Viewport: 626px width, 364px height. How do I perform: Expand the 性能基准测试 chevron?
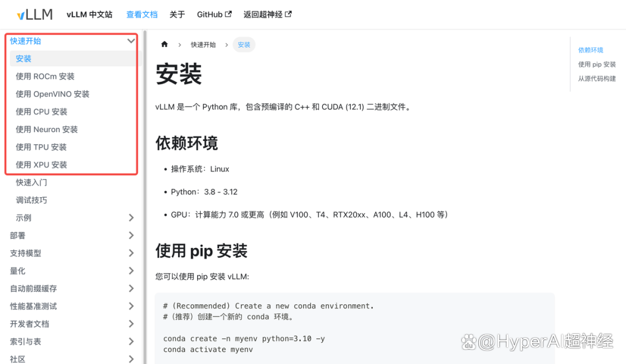pyautogui.click(x=131, y=305)
